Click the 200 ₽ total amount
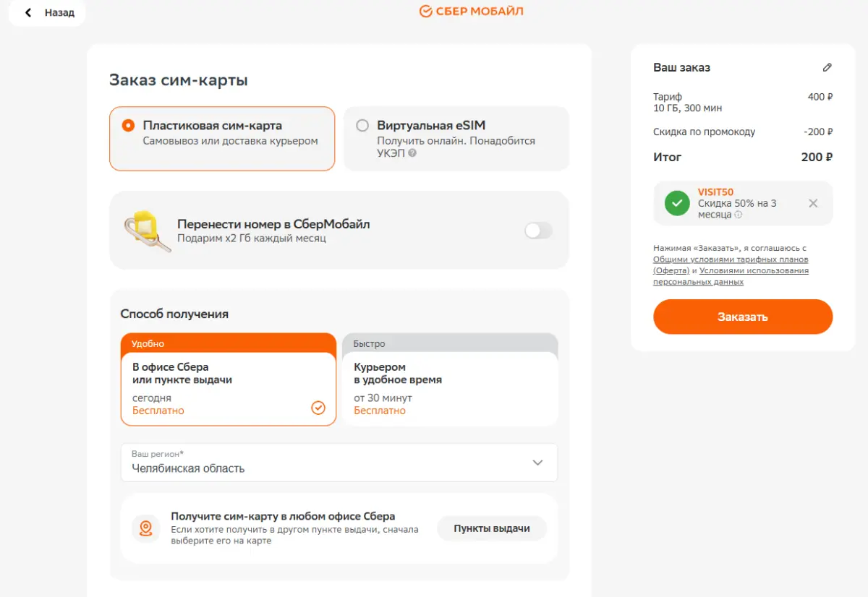This screenshot has height=597, width=868. [817, 157]
